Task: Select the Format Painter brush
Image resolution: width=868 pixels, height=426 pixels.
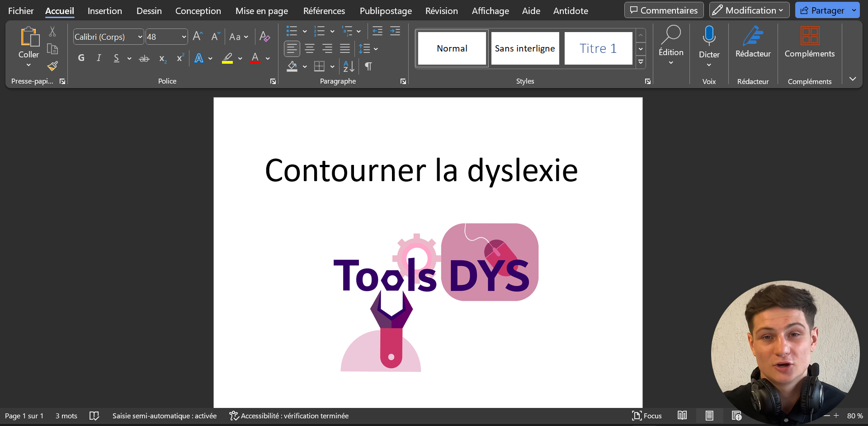Action: coord(52,66)
